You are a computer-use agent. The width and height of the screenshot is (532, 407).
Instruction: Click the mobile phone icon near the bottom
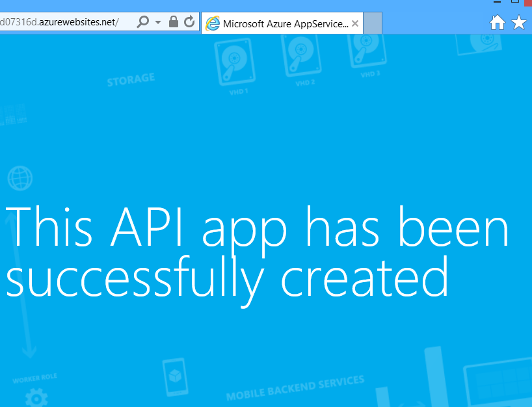coord(174,376)
